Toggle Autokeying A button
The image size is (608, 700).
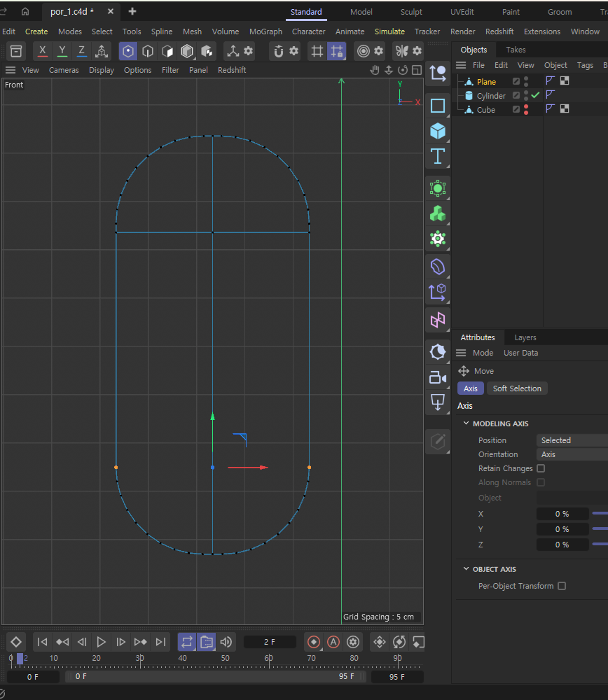point(333,642)
